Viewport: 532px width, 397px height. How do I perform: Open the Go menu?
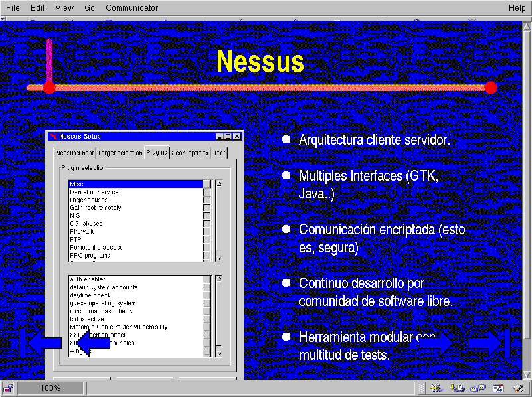(x=90, y=8)
